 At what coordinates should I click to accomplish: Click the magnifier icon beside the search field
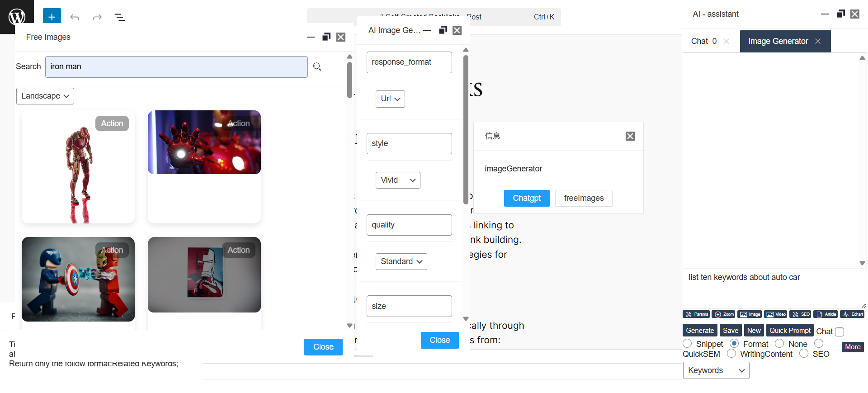tap(317, 67)
